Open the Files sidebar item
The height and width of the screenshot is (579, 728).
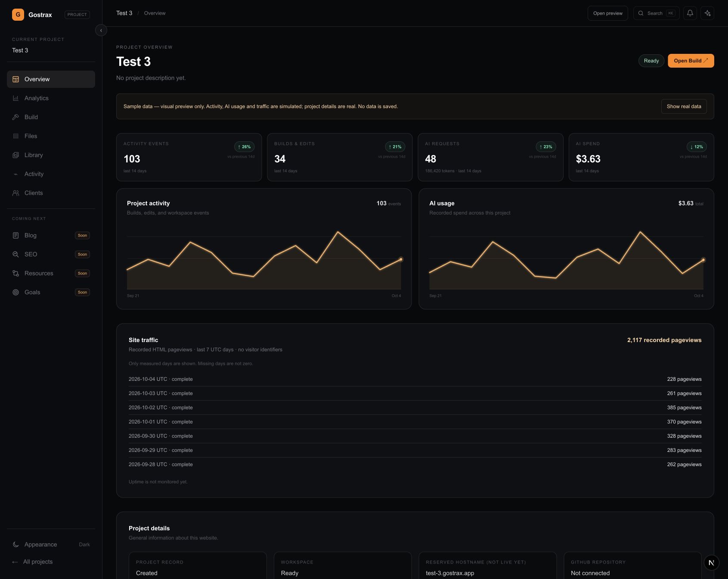(x=51, y=136)
